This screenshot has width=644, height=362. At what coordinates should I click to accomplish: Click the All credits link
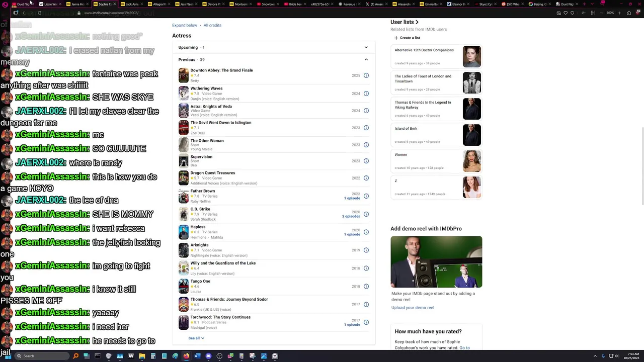pyautogui.click(x=212, y=25)
